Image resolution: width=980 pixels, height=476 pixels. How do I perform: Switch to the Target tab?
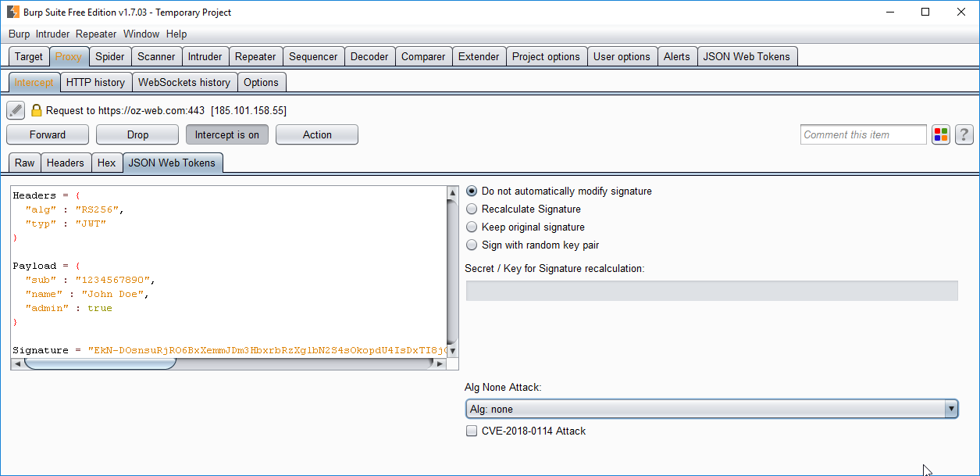[29, 56]
